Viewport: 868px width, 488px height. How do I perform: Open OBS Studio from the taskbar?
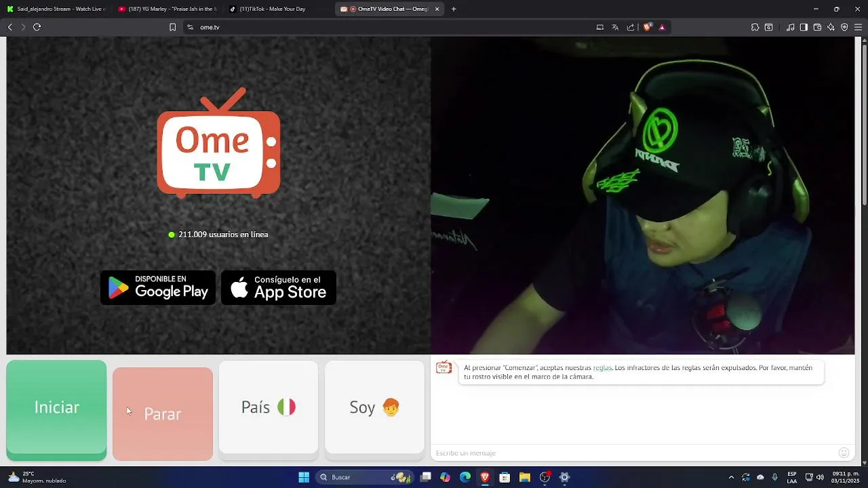pyautogui.click(x=545, y=477)
